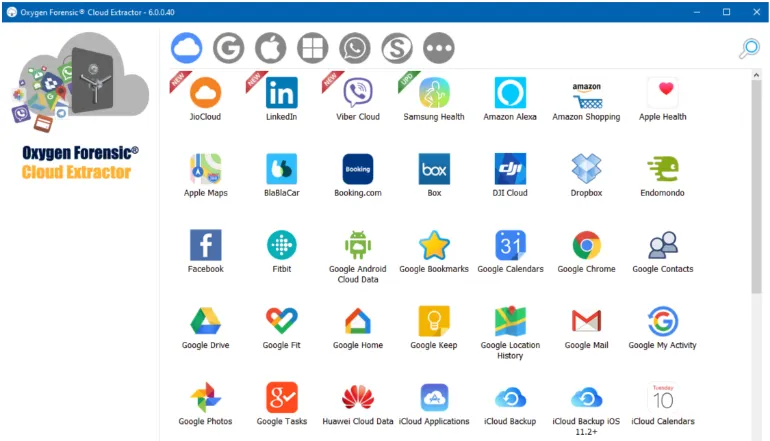Choose Google My Activity service
The height and width of the screenshot is (441, 770).
pos(663,327)
